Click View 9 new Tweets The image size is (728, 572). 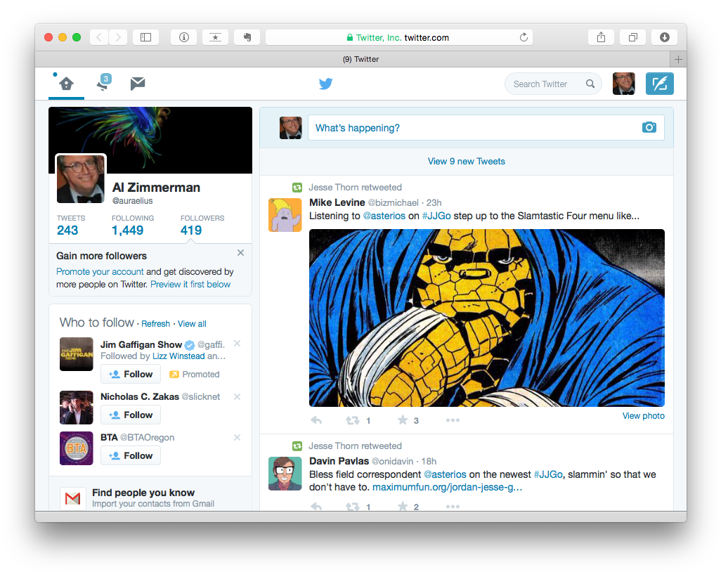[x=466, y=161]
